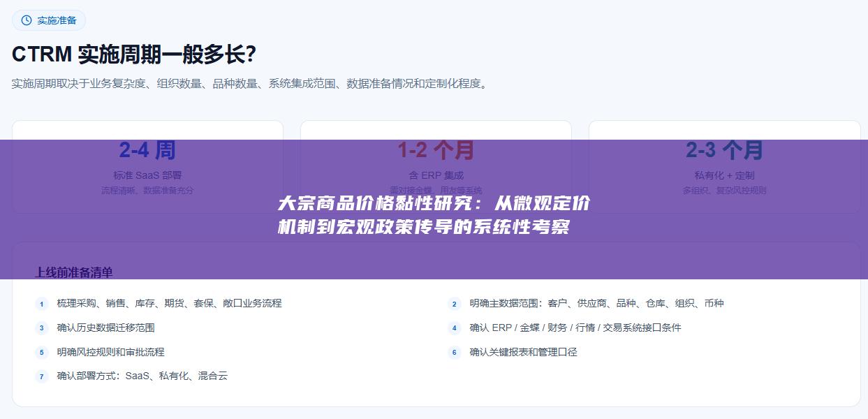
Task: Select the heading CTRM 实施周期一般多长?
Action: [134, 54]
